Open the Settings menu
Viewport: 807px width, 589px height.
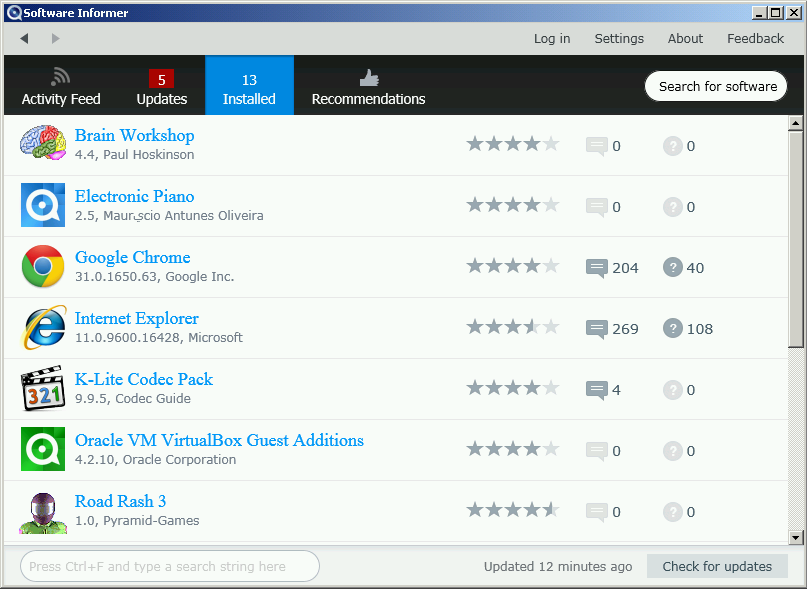(x=619, y=39)
